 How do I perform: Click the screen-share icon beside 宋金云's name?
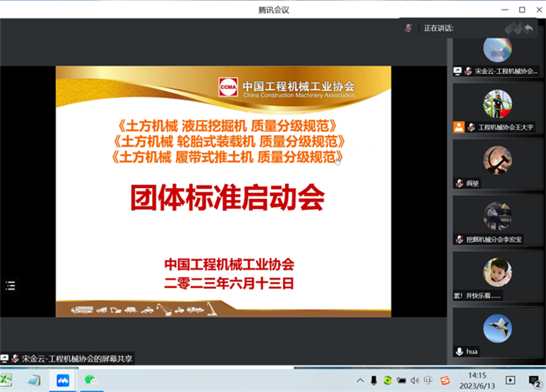pyautogui.click(x=457, y=71)
